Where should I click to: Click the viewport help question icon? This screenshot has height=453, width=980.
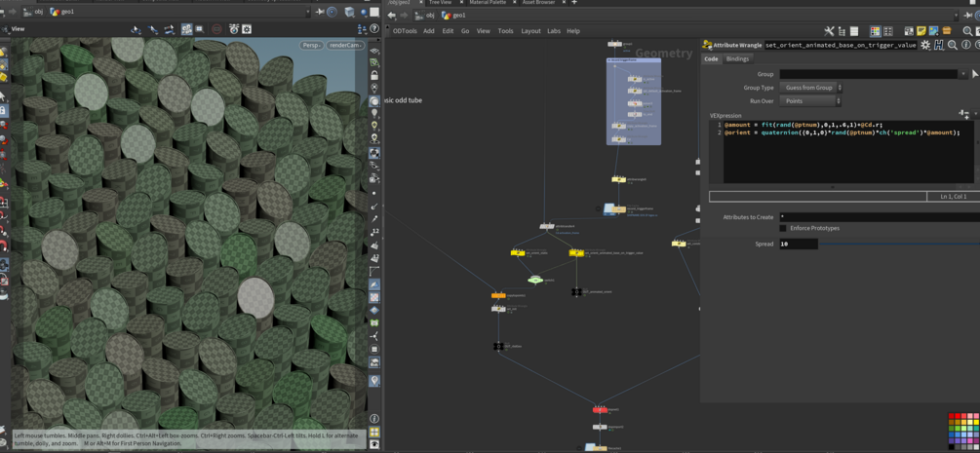[x=374, y=29]
